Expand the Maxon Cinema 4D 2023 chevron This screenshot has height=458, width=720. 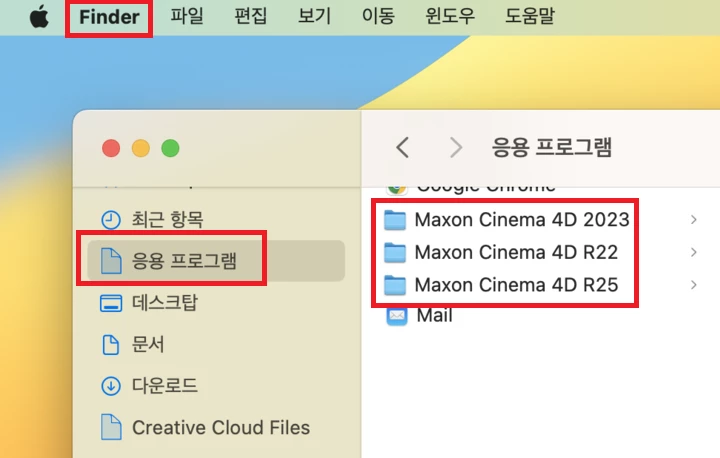[x=693, y=220]
